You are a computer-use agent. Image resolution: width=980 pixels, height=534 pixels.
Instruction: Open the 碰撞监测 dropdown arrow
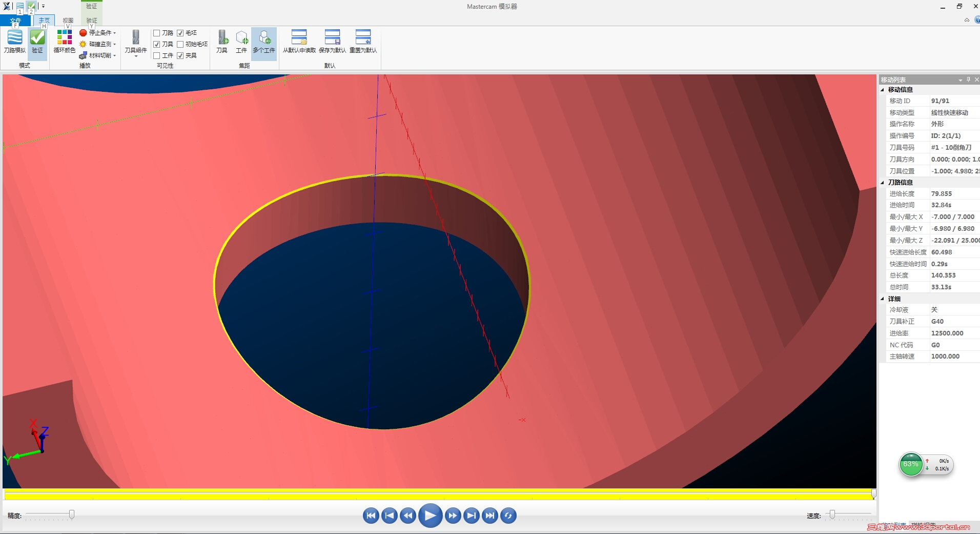pyautogui.click(x=115, y=44)
